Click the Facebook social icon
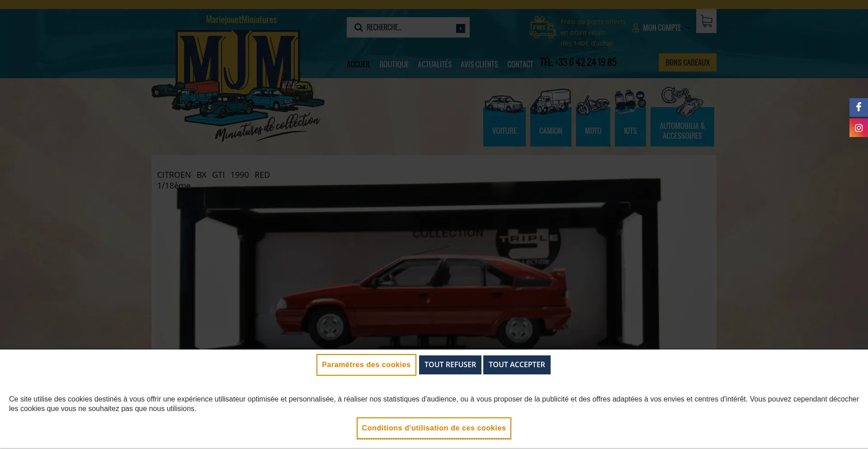This screenshot has height=449, width=868. tap(859, 108)
